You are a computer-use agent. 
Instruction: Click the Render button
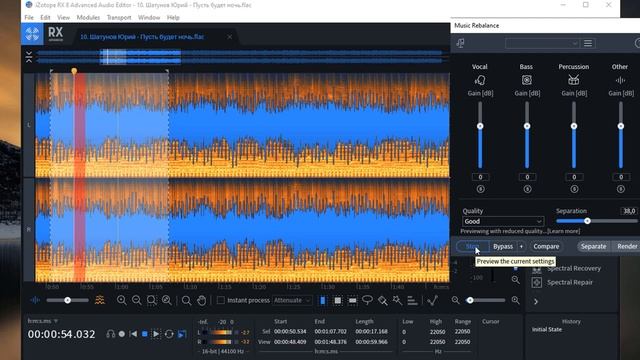627,247
